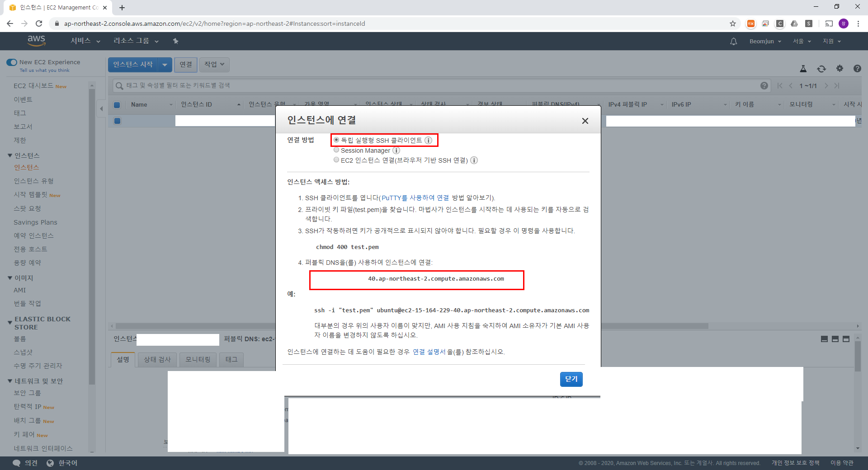This screenshot has width=868, height=470.
Task: Collapse 네트워크 및 보안 section
Action: [x=10, y=381]
